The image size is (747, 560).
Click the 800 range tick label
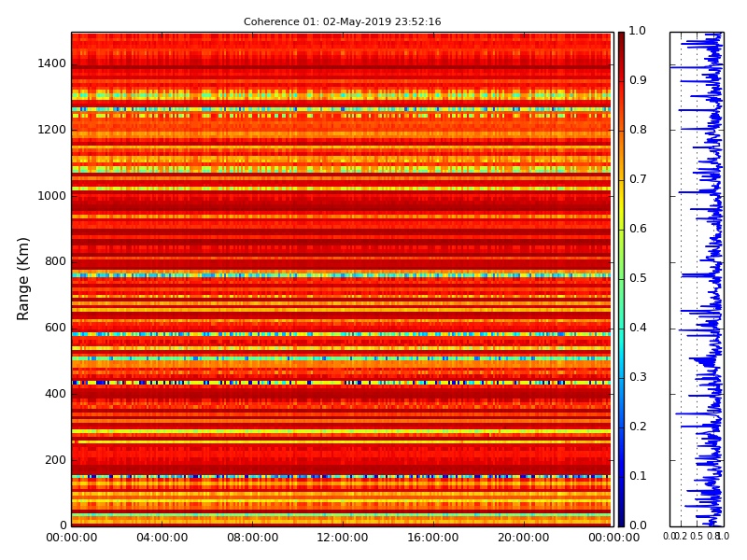click(x=55, y=261)
